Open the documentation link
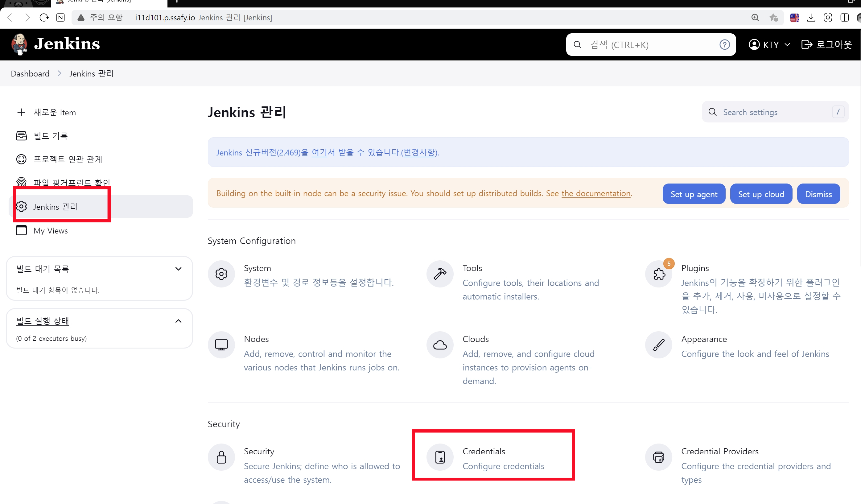The image size is (861, 504). 596,193
